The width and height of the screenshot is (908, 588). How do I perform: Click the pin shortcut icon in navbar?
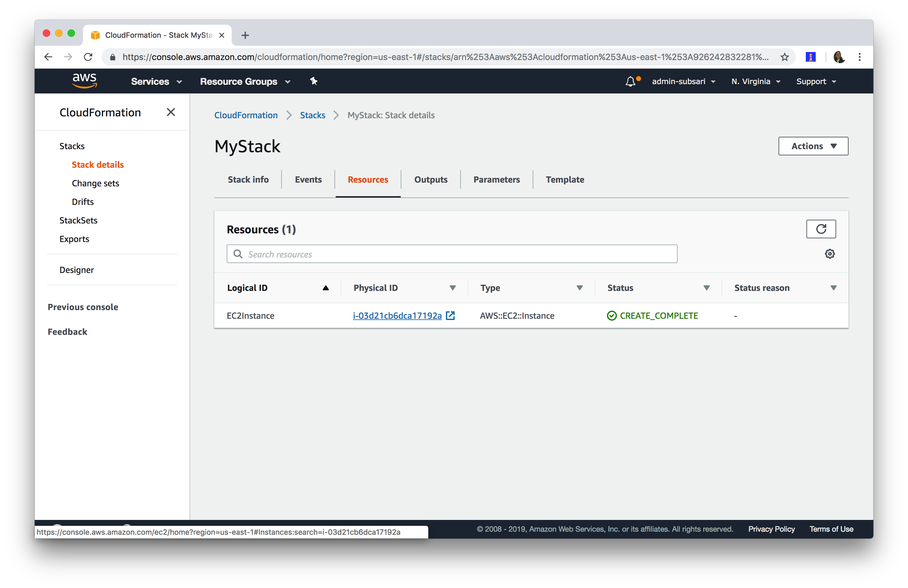pos(314,81)
